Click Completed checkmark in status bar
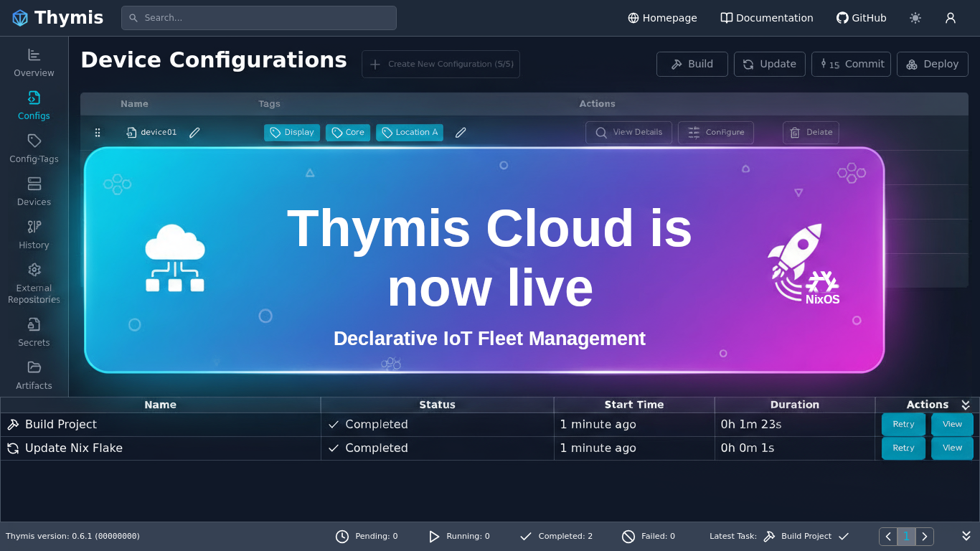The width and height of the screenshot is (980, 551). pos(526,537)
